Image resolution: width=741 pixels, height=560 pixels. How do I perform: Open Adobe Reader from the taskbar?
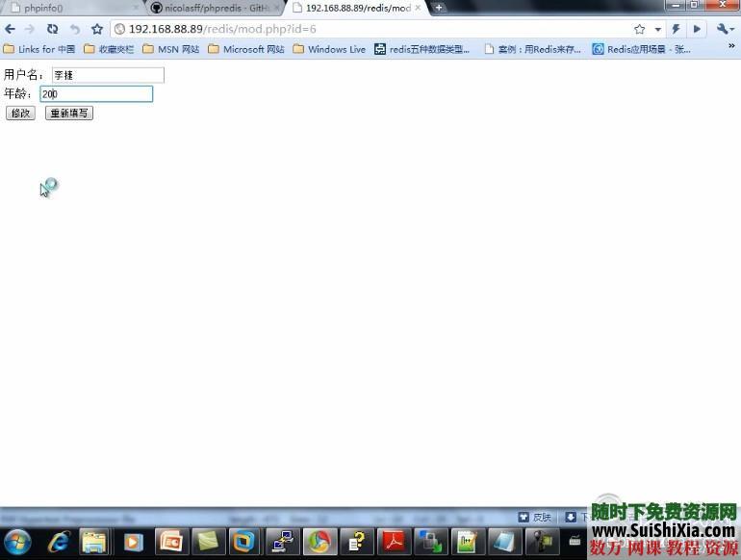point(395,543)
